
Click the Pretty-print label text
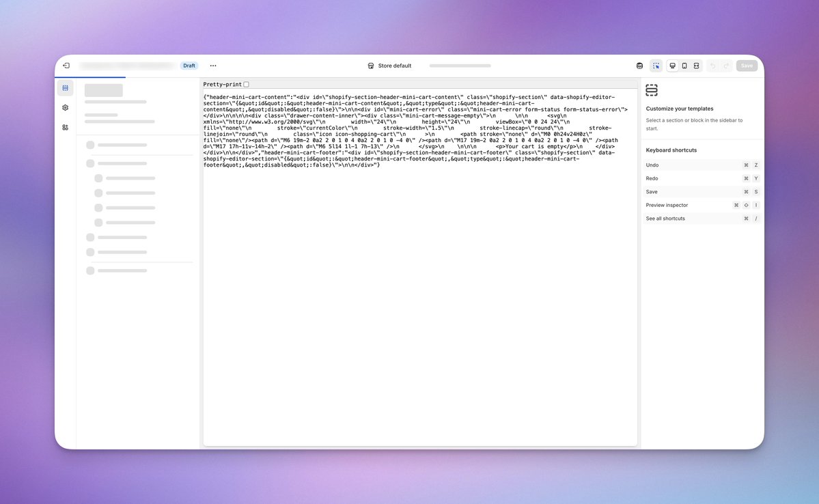tap(223, 84)
